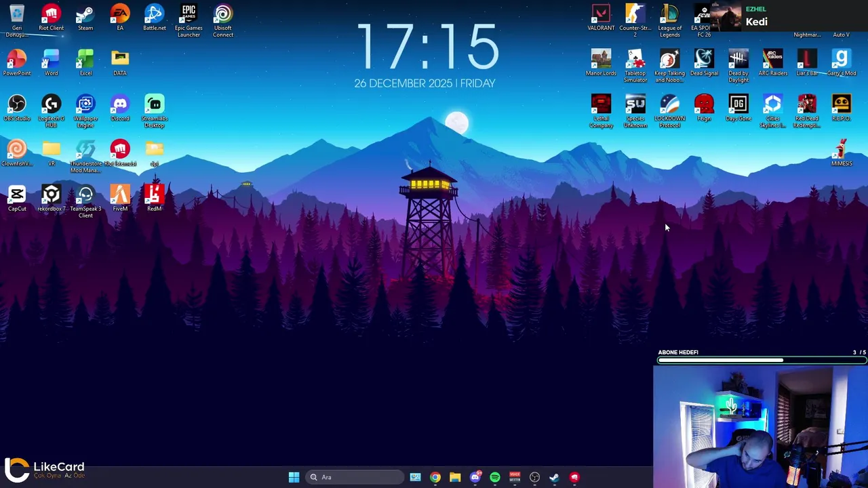Open the CapCut desktop shortcut
Image resolution: width=868 pixels, height=488 pixels.
pos(17,199)
